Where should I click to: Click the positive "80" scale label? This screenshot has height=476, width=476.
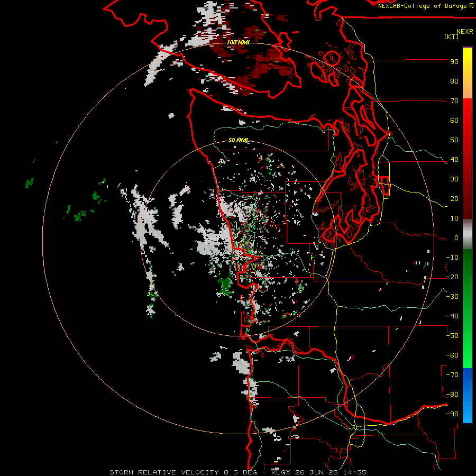pyautogui.click(x=454, y=81)
